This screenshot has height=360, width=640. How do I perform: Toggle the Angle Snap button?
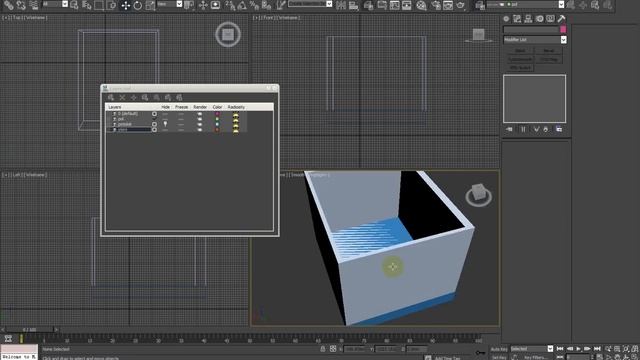coord(242,5)
